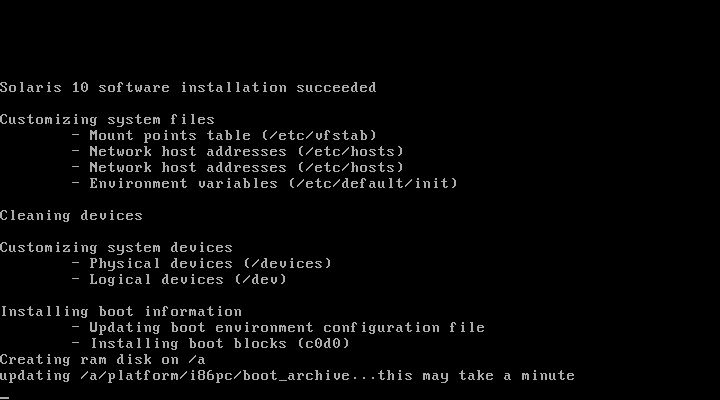Select the 'Customizing system files' heading
Screen dimensions: 720x400
(x=107, y=120)
